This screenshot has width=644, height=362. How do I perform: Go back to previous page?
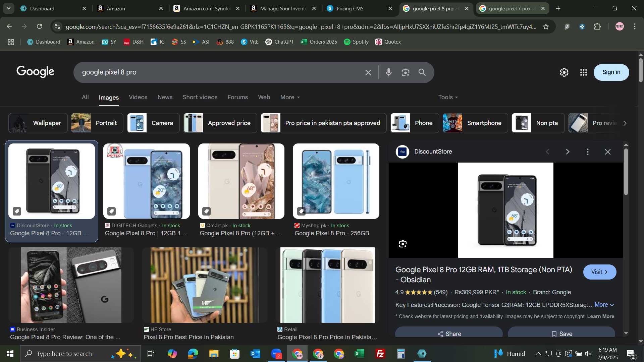(x=9, y=26)
